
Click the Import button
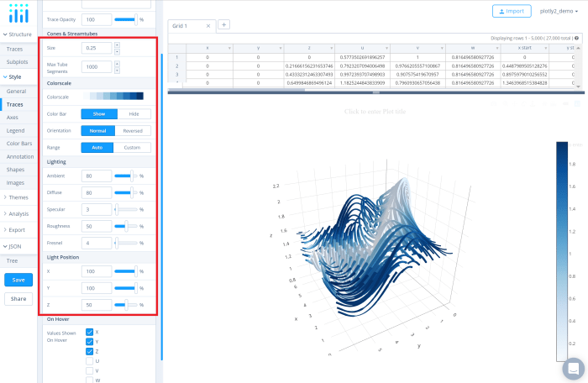pyautogui.click(x=512, y=11)
